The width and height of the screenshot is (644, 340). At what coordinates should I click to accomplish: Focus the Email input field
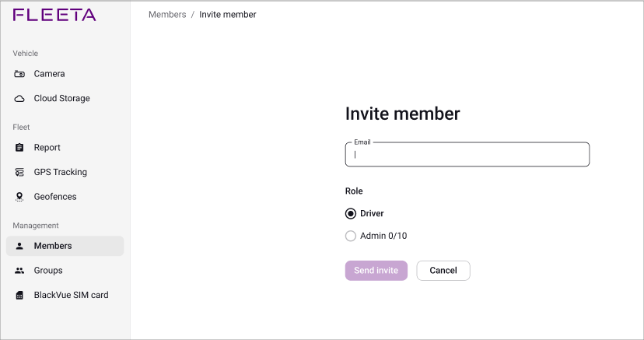pos(467,154)
